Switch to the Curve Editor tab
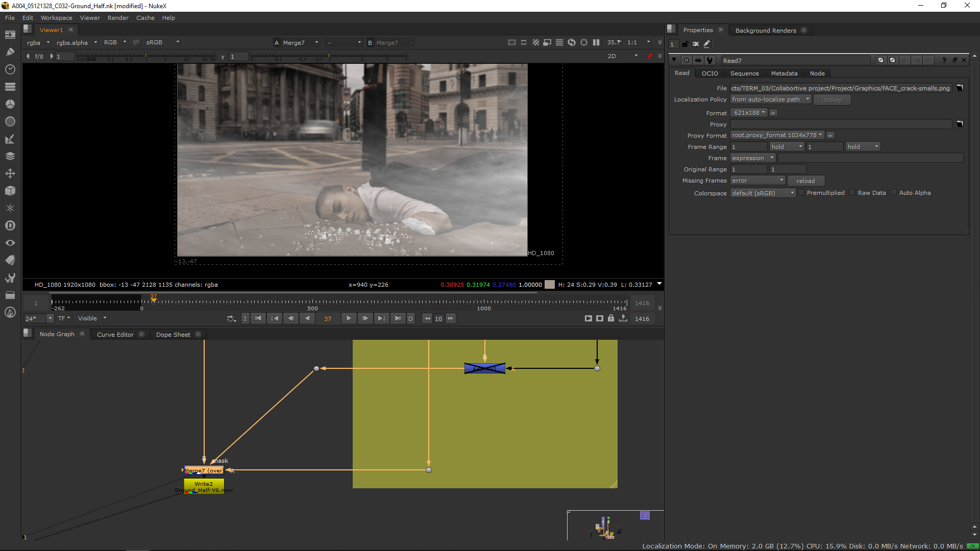 115,335
